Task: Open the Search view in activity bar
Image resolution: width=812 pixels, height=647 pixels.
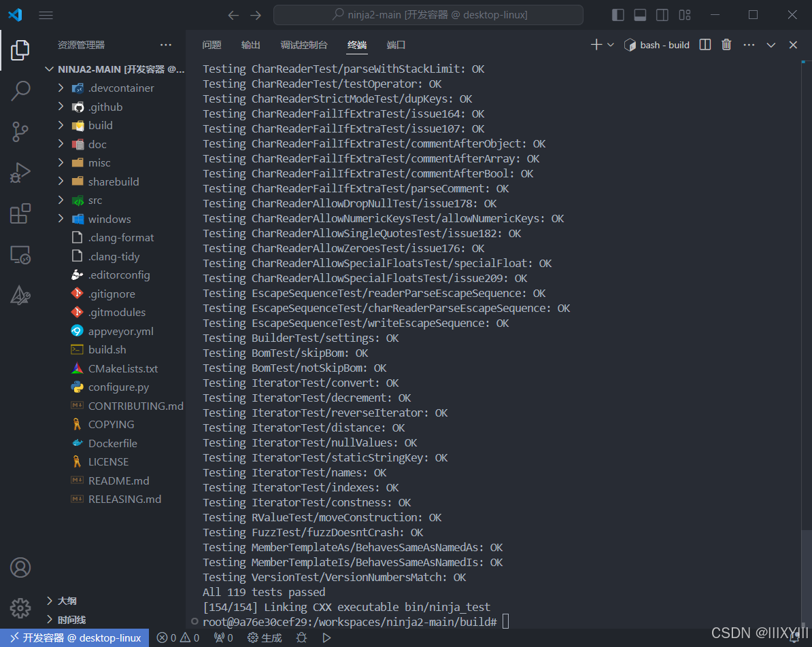Action: (20, 91)
